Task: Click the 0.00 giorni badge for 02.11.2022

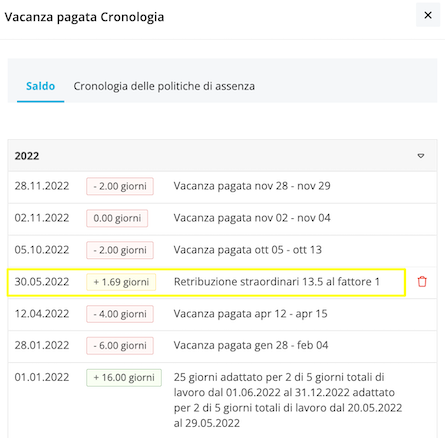Action: pyautogui.click(x=117, y=218)
